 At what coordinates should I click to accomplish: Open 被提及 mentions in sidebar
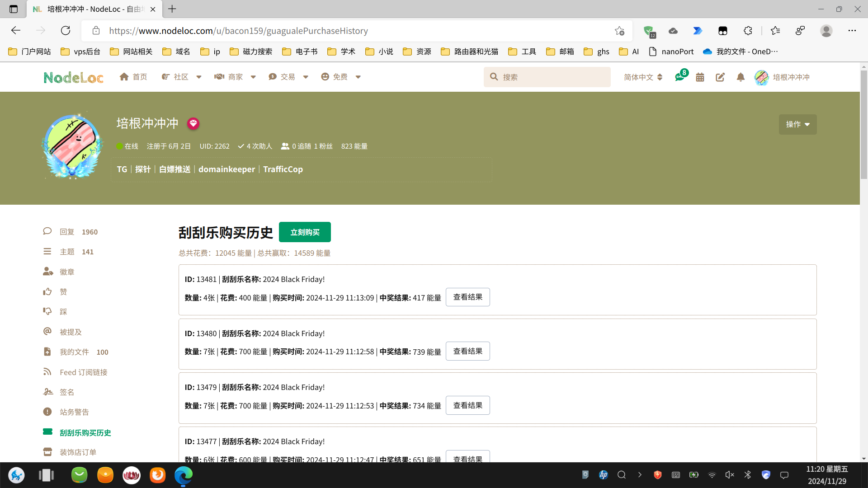pos(62,332)
